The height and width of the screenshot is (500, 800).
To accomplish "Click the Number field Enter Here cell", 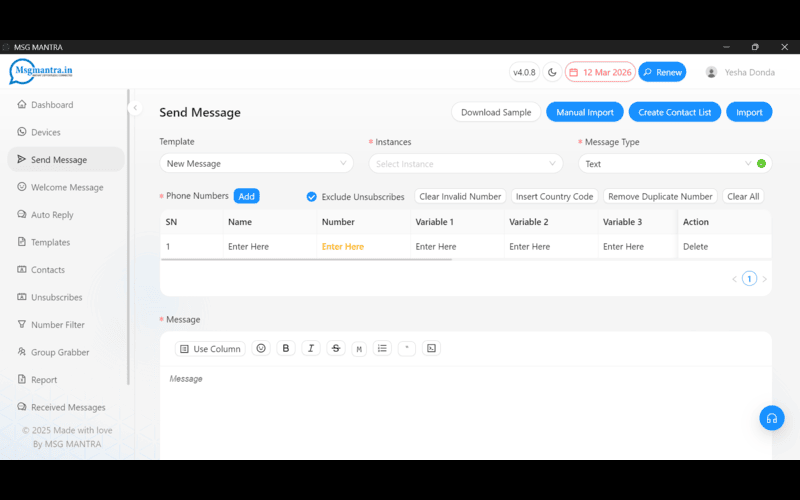I will [x=343, y=246].
